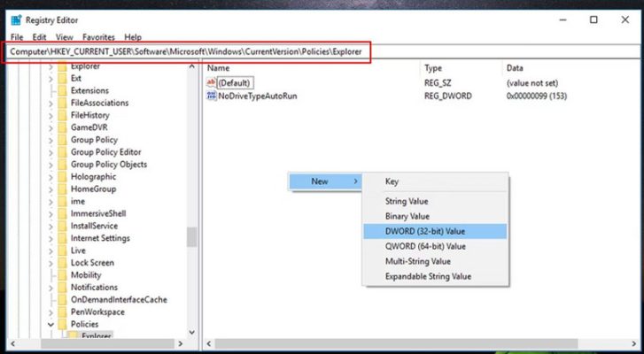
Task: Choose Binary Value from the submenu
Action: click(435, 216)
